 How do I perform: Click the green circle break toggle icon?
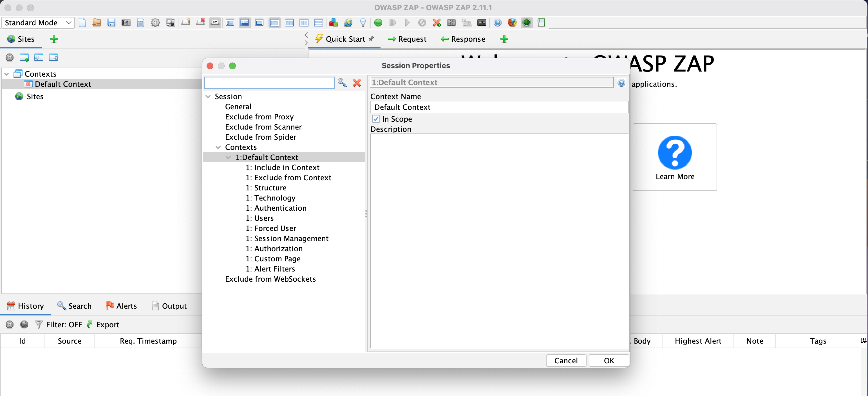(378, 23)
